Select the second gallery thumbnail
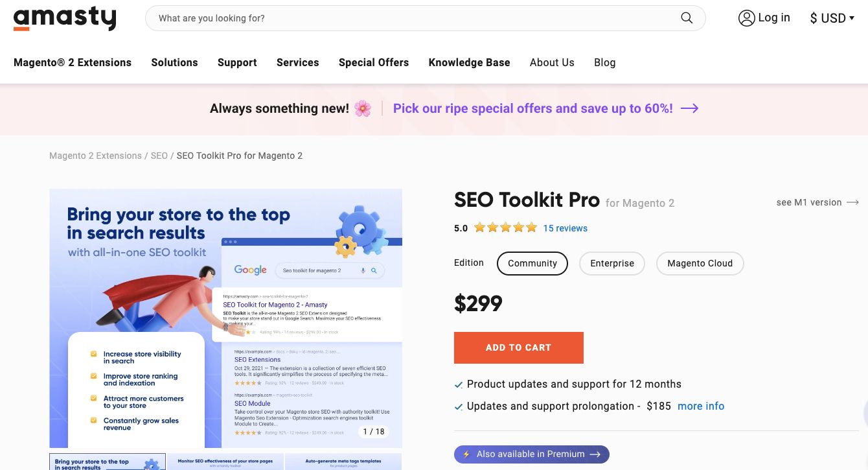 tap(226, 462)
